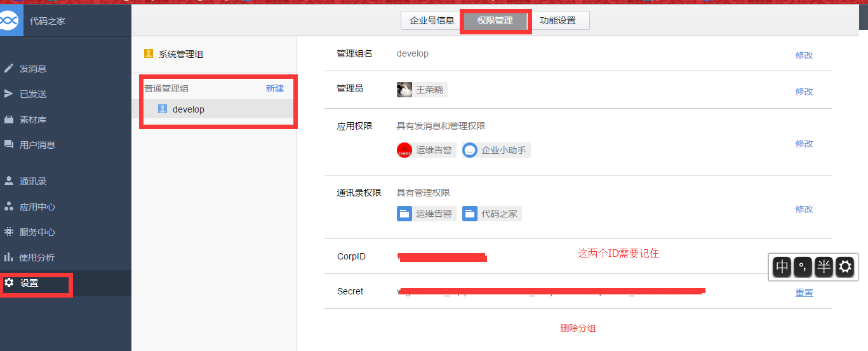
Task: Click the Secret label
Action: 351,291
